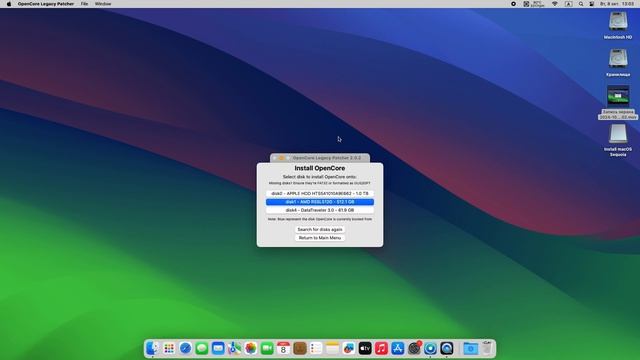Open the Window menu
640x360 pixels.
pyautogui.click(x=103, y=4)
